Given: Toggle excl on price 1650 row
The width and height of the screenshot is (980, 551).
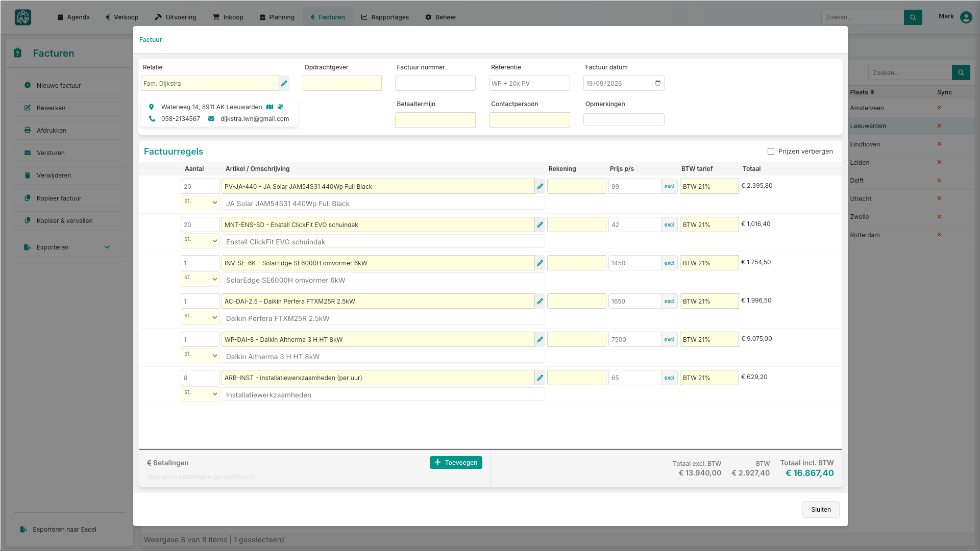Looking at the screenshot, I should pyautogui.click(x=669, y=302).
